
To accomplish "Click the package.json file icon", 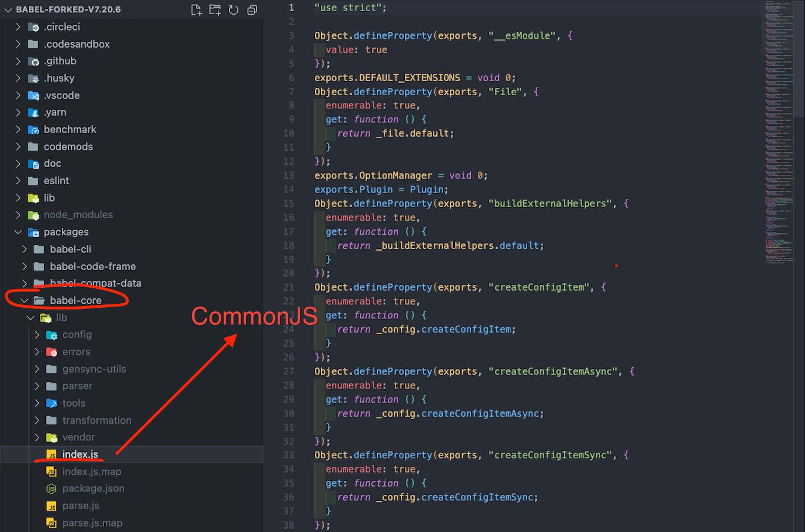I will point(52,488).
